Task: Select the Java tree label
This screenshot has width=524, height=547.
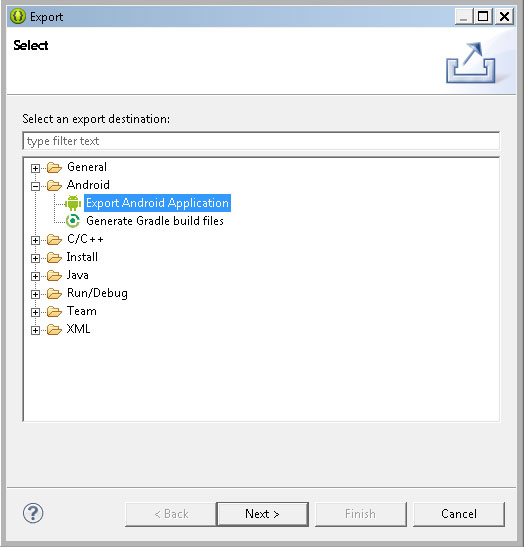Action: [77, 275]
